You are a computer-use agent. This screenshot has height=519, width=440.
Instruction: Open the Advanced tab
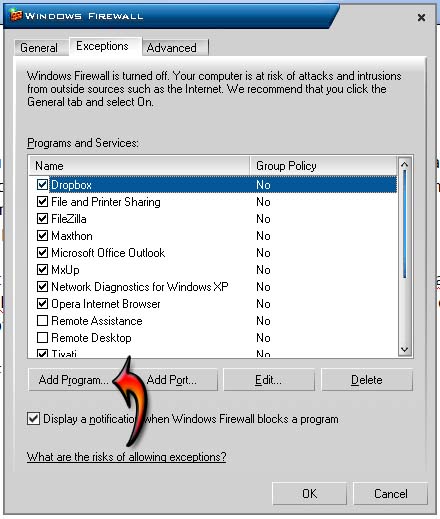point(172,48)
